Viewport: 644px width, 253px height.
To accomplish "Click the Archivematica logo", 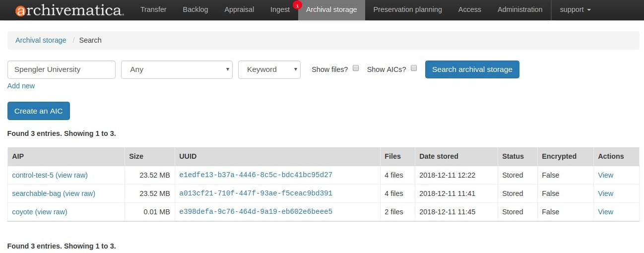I will point(69,10).
